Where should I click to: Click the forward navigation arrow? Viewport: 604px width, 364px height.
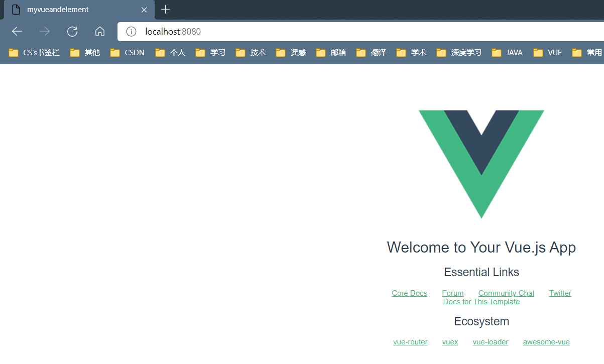click(x=45, y=32)
